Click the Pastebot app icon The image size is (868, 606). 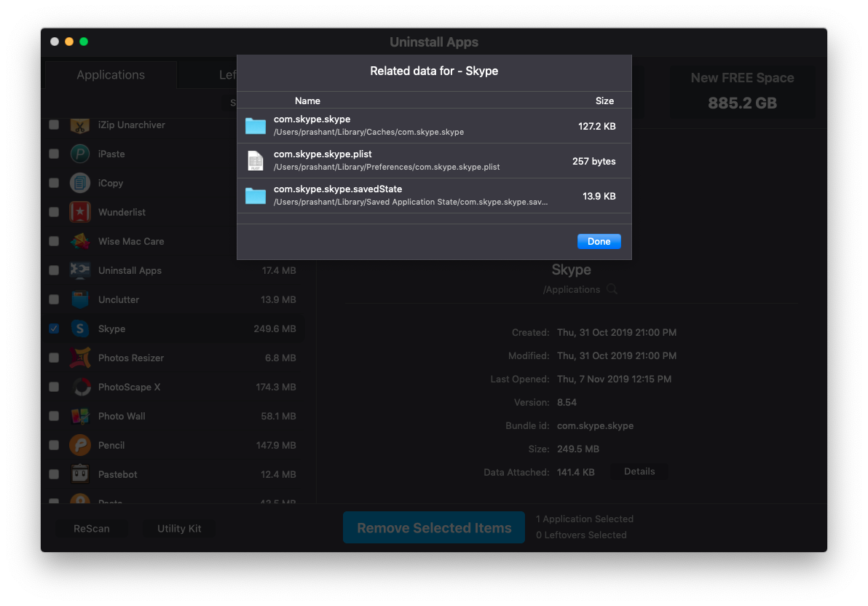click(x=80, y=474)
